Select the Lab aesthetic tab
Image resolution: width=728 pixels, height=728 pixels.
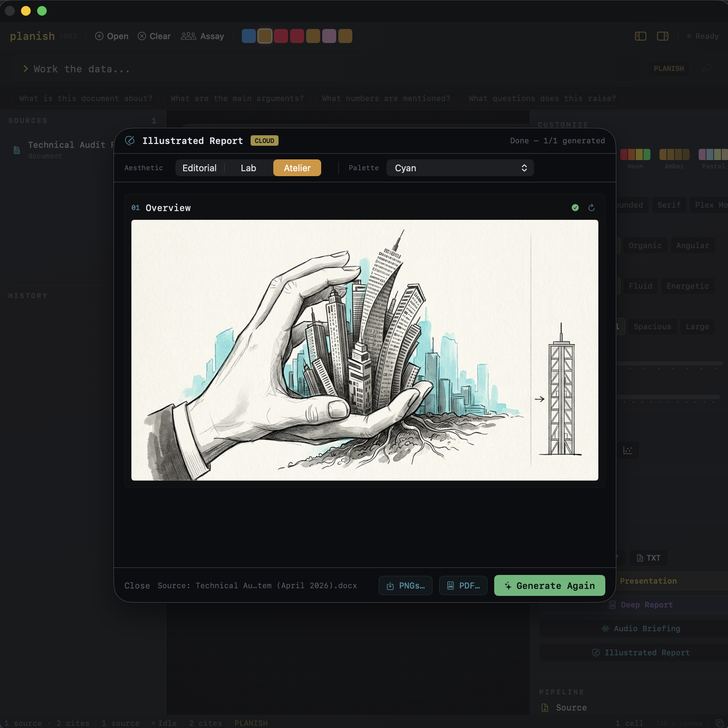coord(248,168)
